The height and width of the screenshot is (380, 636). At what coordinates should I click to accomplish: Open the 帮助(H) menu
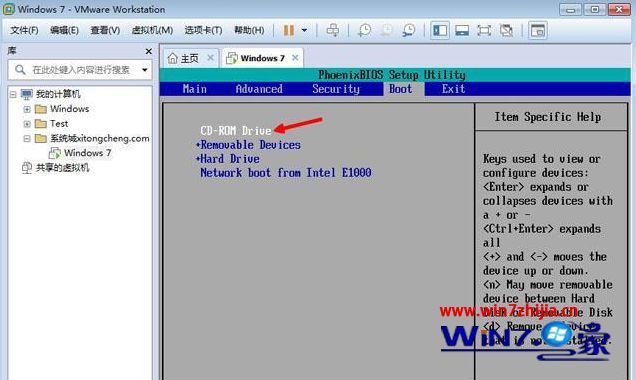(x=249, y=30)
